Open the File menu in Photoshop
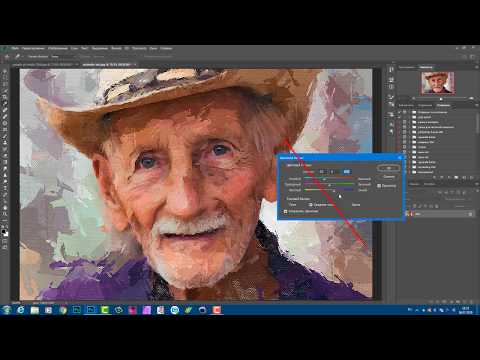Viewport: 480px width, 360px height. point(15,48)
